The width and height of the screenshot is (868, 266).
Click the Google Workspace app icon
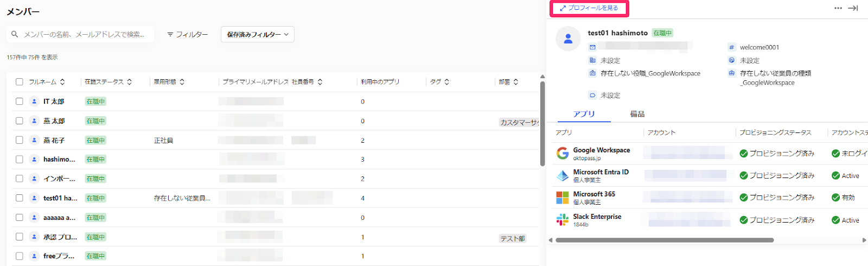click(563, 154)
